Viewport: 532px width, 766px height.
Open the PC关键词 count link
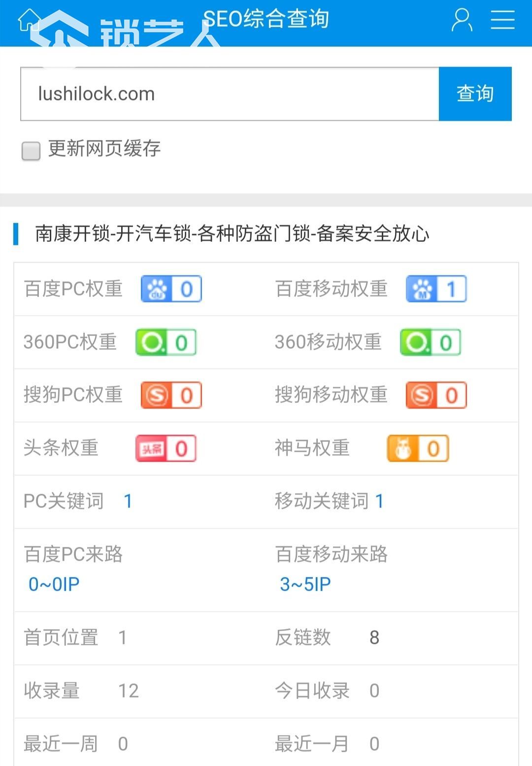tap(128, 501)
